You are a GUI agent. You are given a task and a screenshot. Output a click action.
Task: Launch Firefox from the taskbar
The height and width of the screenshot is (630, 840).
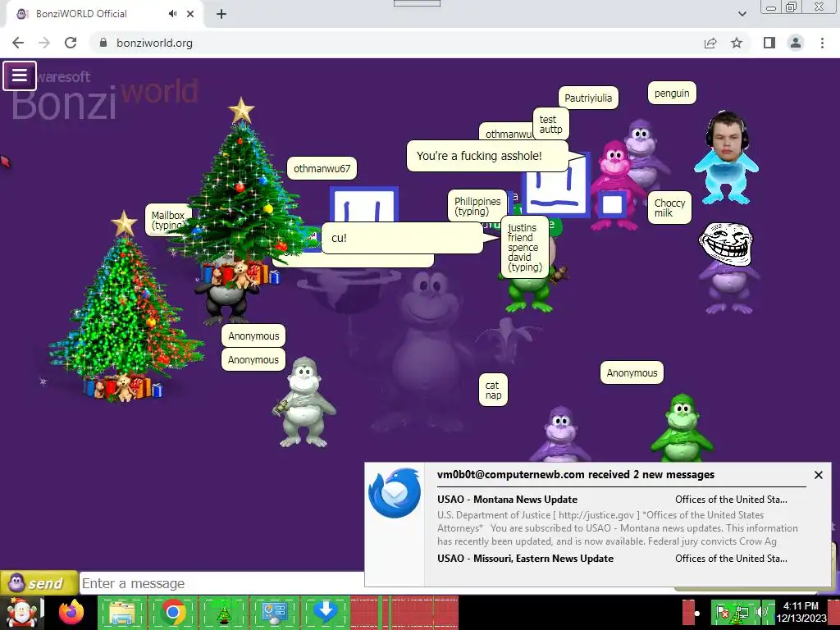click(x=71, y=612)
